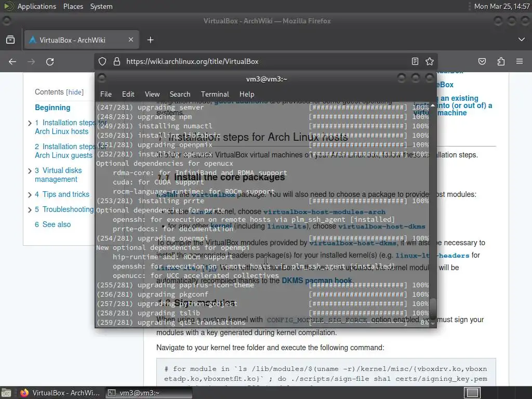Open the terminal Search menu
The image size is (532, 399).
click(180, 95)
